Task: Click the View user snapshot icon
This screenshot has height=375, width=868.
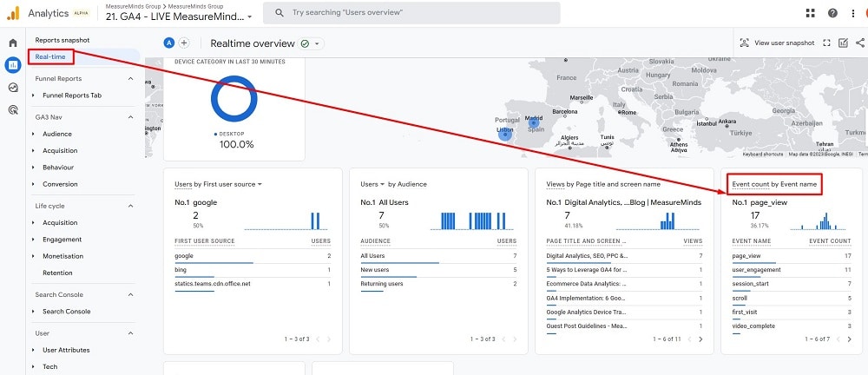Action: 745,43
